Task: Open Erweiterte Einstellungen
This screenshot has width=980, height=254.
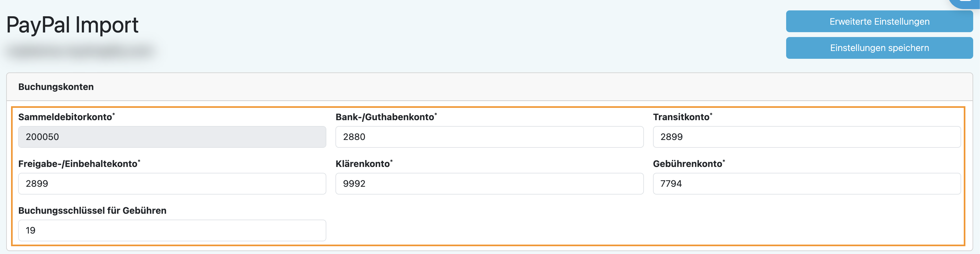Action: click(x=879, y=22)
